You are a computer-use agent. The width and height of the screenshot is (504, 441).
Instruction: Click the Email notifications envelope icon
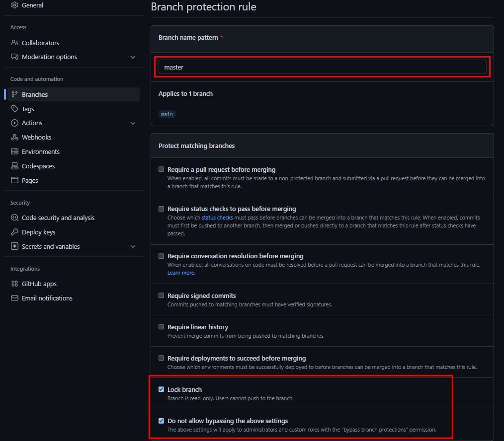[14, 298]
